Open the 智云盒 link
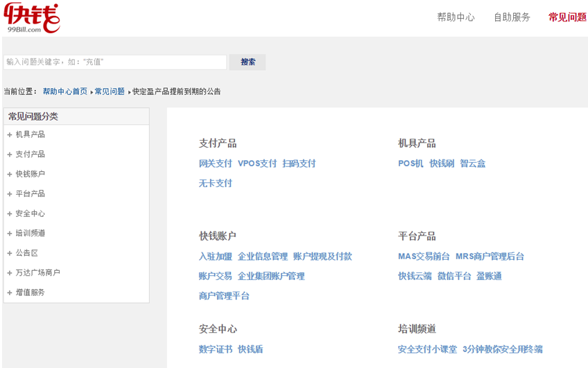 tap(473, 164)
